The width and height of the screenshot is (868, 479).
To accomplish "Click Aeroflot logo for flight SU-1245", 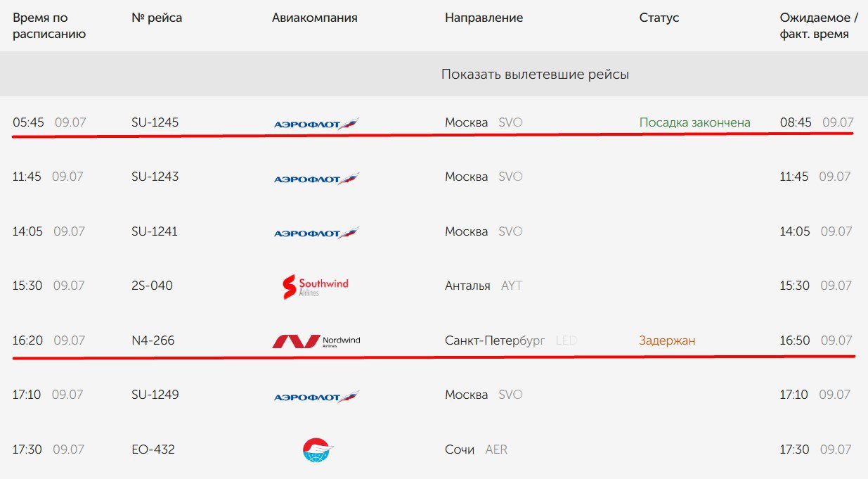I will pos(316,124).
